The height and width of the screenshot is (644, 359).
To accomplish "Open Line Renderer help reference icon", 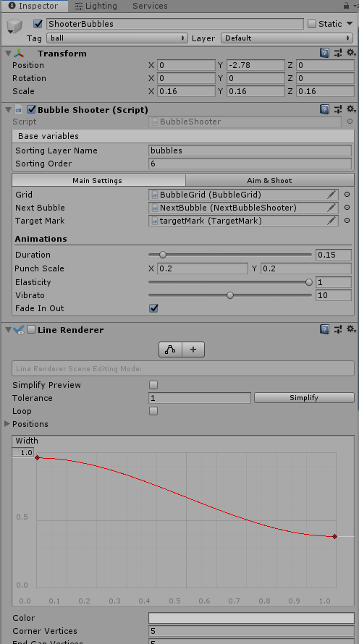I will [324, 329].
